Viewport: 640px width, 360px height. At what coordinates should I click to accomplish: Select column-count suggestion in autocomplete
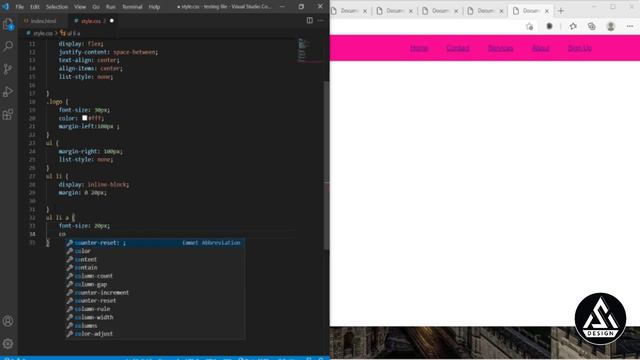pos(155,276)
